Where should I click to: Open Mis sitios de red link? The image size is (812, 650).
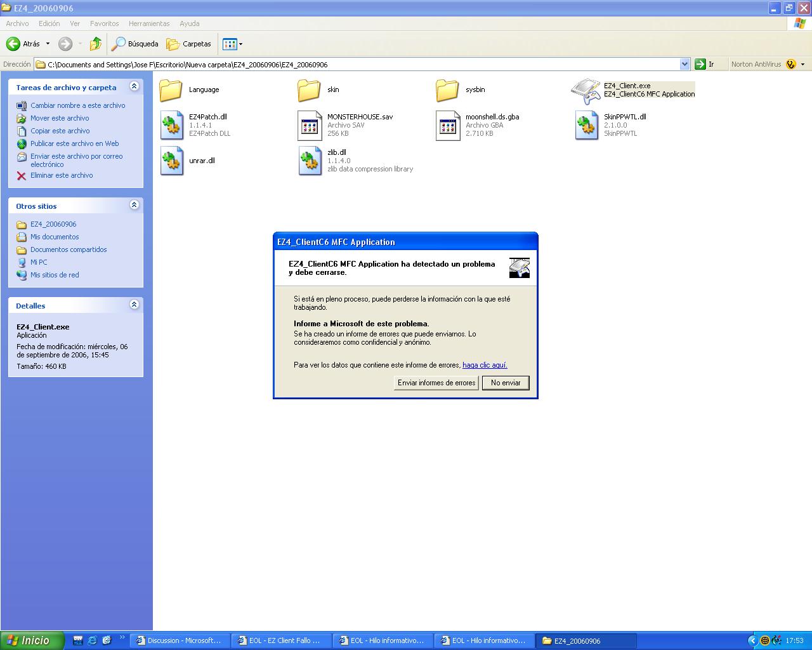point(55,275)
